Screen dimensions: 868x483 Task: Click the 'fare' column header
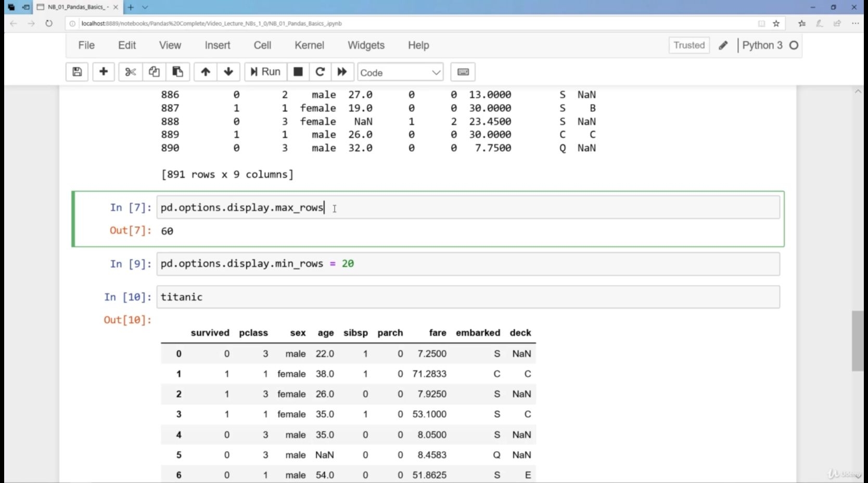(x=438, y=333)
